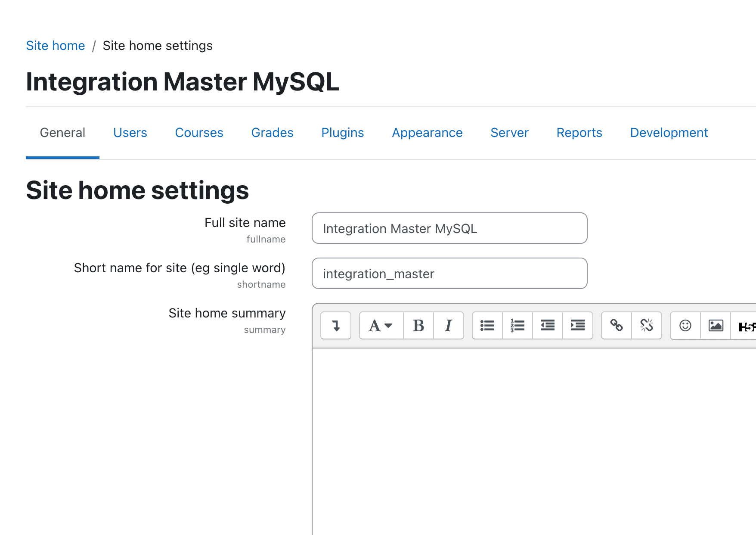
Task: Open the Courses tab
Action: (x=199, y=133)
